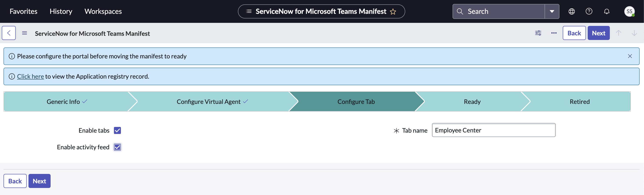The image size is (644, 195).
Task: Open the menu icon in title pill
Action: pos(249,11)
